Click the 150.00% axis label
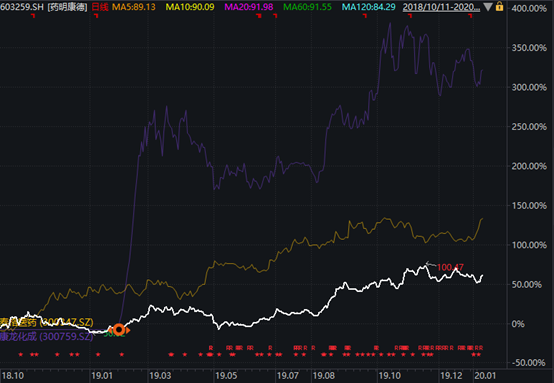 [x=529, y=206]
